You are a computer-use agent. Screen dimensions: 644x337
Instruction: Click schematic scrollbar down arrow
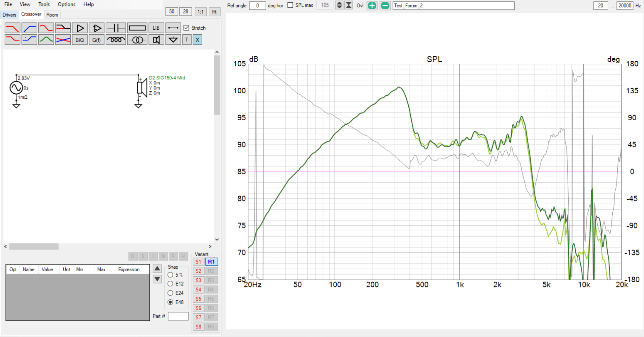[217, 240]
